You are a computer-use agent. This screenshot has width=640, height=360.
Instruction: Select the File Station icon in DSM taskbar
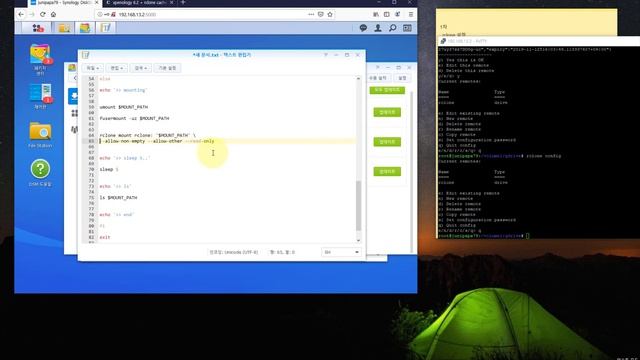[x=64, y=28]
